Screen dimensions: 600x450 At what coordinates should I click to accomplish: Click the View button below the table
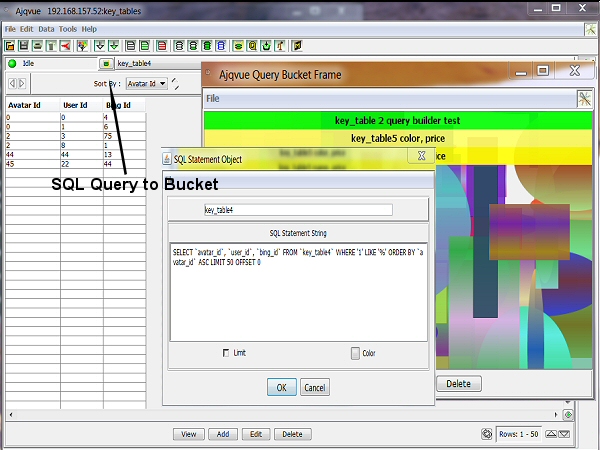[x=188, y=434]
